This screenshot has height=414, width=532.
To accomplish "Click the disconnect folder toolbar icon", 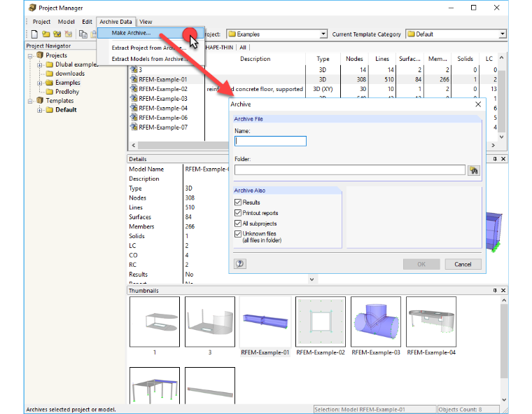I will pyautogui.click(x=69, y=34).
